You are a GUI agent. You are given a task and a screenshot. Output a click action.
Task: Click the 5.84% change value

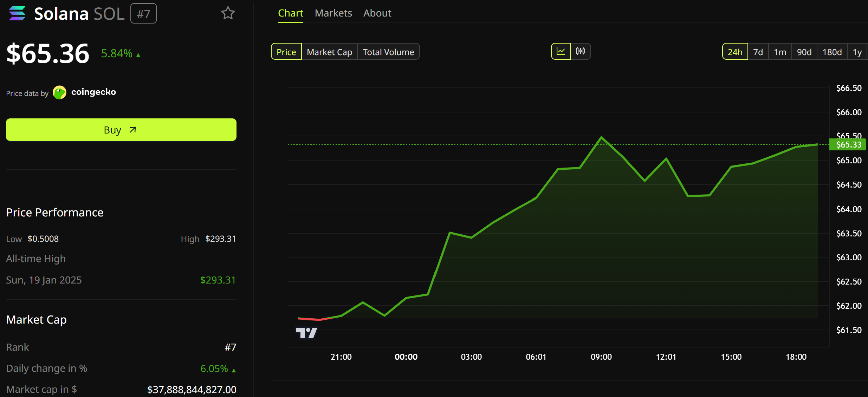[117, 53]
